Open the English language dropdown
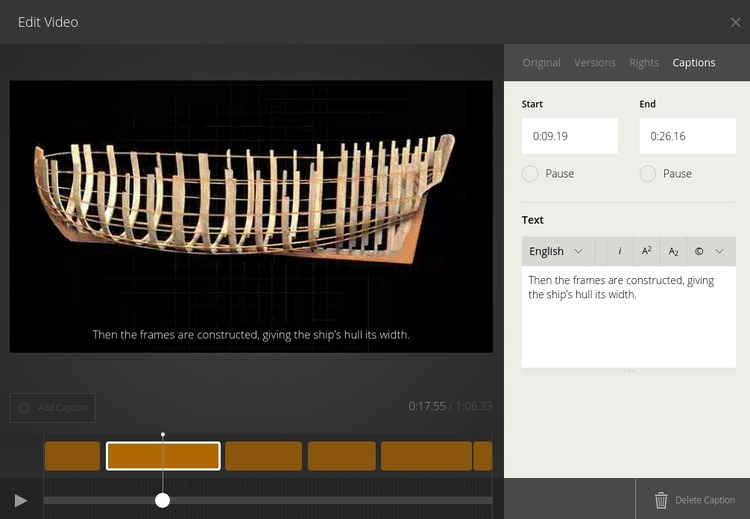 [557, 251]
